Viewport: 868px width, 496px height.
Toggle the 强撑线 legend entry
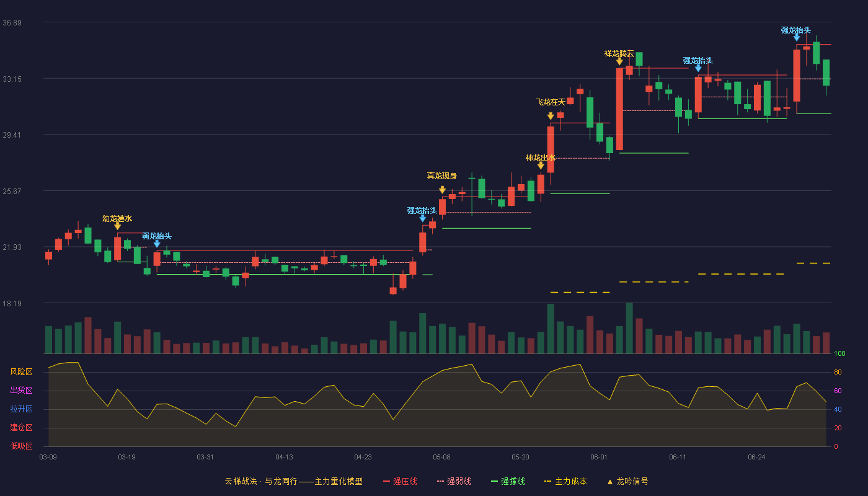tap(508, 481)
